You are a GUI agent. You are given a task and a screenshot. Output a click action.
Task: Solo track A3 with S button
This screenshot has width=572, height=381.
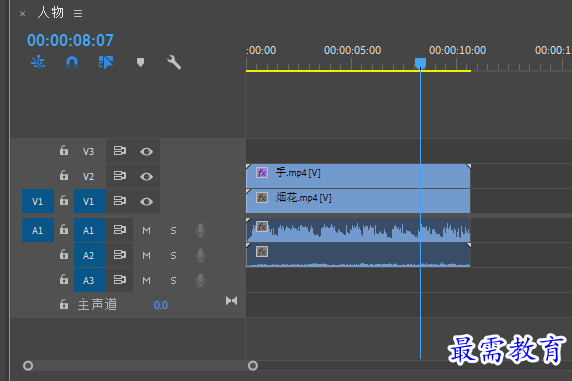click(173, 280)
